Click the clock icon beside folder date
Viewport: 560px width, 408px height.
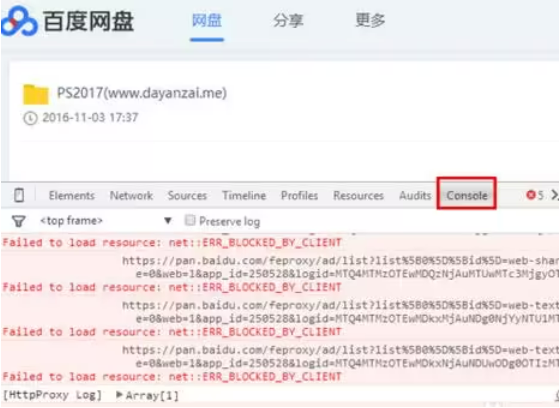tap(30, 118)
